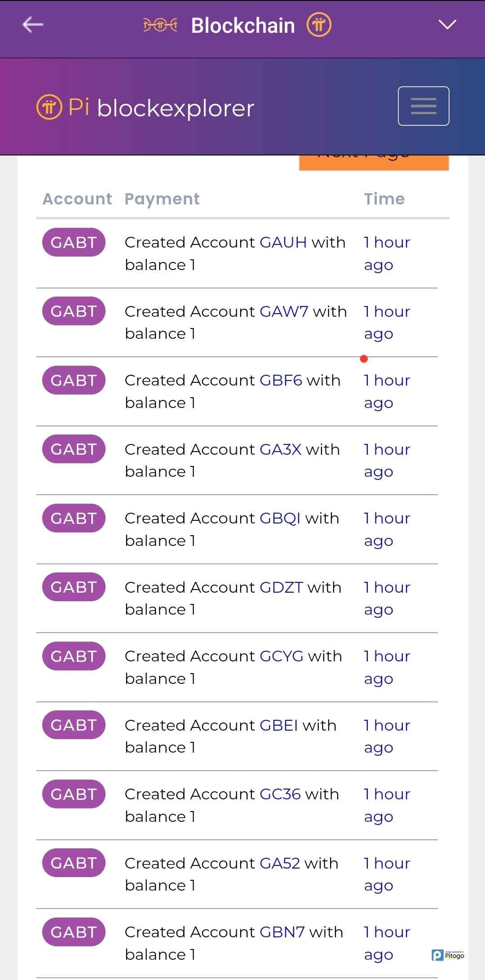Click the blockchain chain icon in header
485x980 pixels.
[160, 25]
